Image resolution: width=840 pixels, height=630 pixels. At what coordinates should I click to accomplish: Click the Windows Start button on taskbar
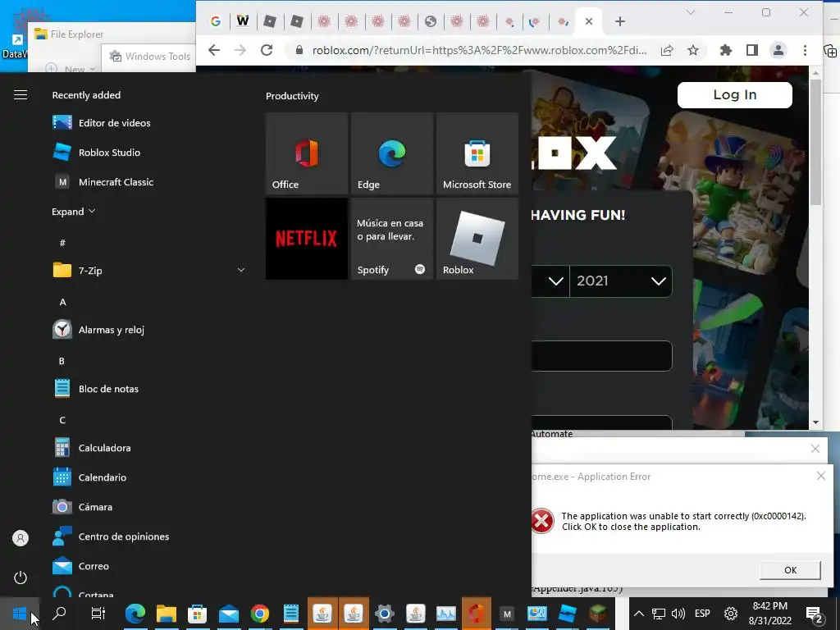click(20, 614)
